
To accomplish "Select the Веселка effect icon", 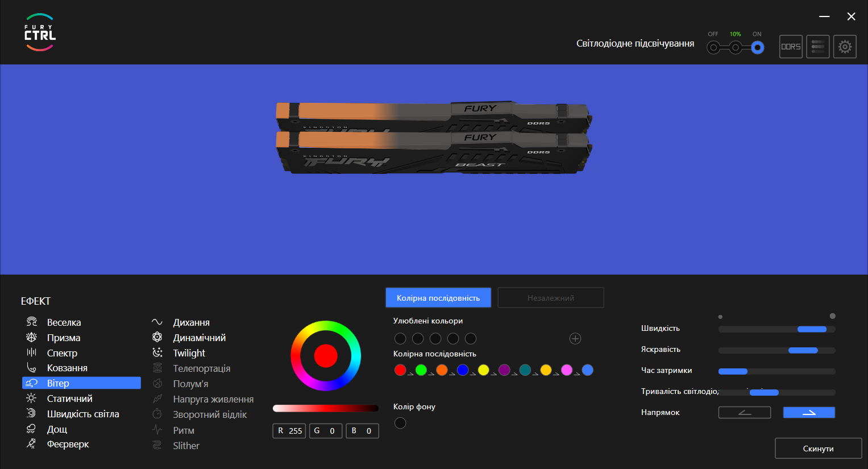I will coord(32,322).
